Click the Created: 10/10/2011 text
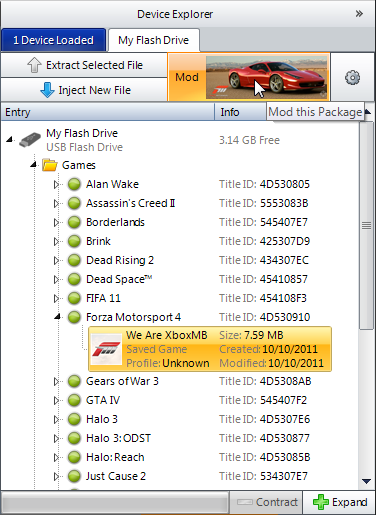Viewport: 376px width, 515px height. (x=269, y=349)
